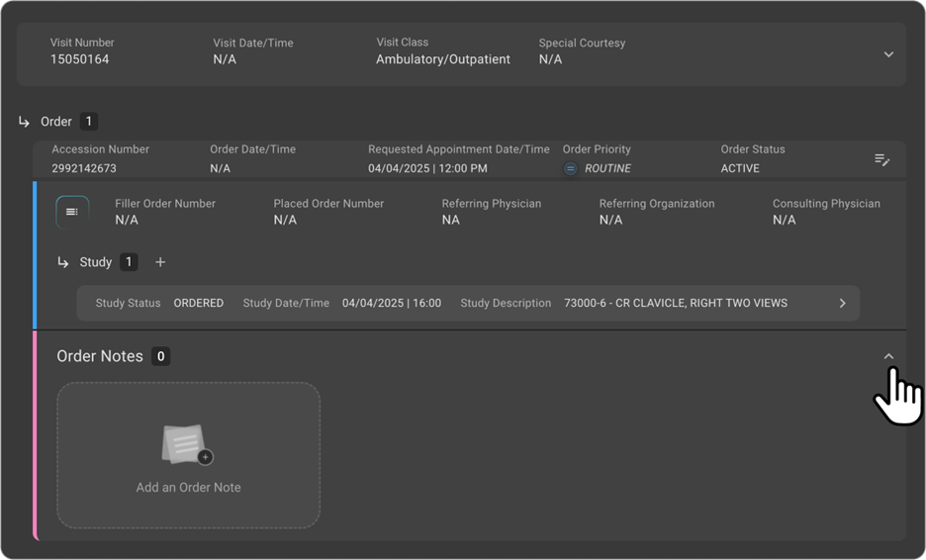The image size is (926, 560).
Task: Click the Study section arrow icon
Action: [x=63, y=262]
